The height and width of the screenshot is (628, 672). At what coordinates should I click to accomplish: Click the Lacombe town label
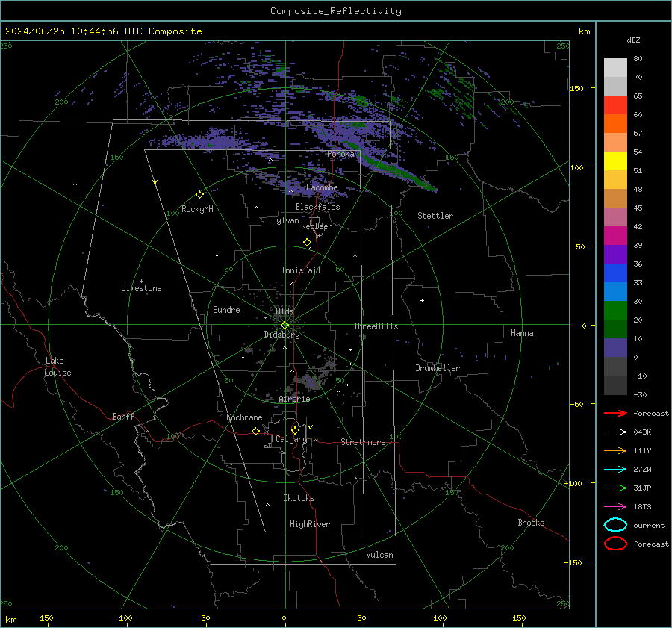point(322,187)
